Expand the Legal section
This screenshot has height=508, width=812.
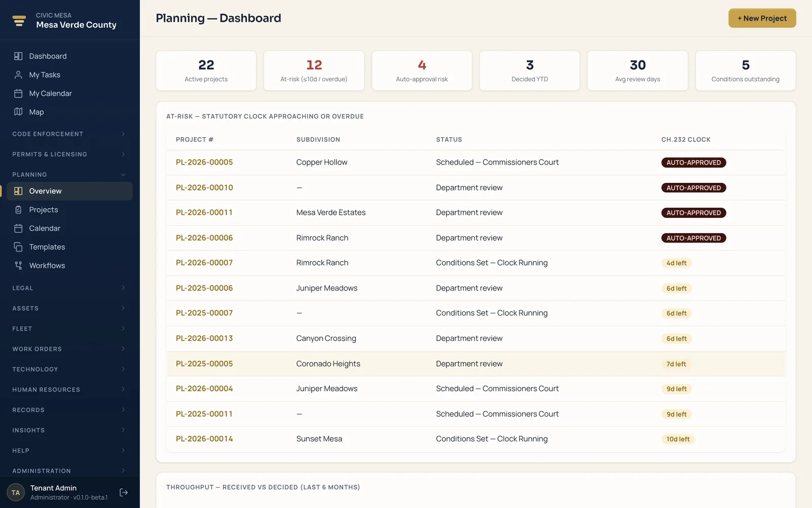click(69, 288)
